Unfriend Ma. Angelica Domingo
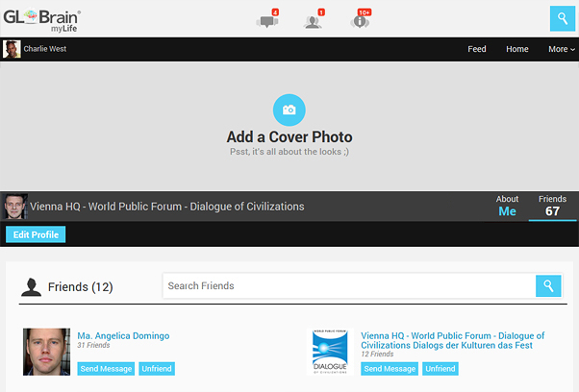This screenshot has height=392, width=579. [x=157, y=369]
